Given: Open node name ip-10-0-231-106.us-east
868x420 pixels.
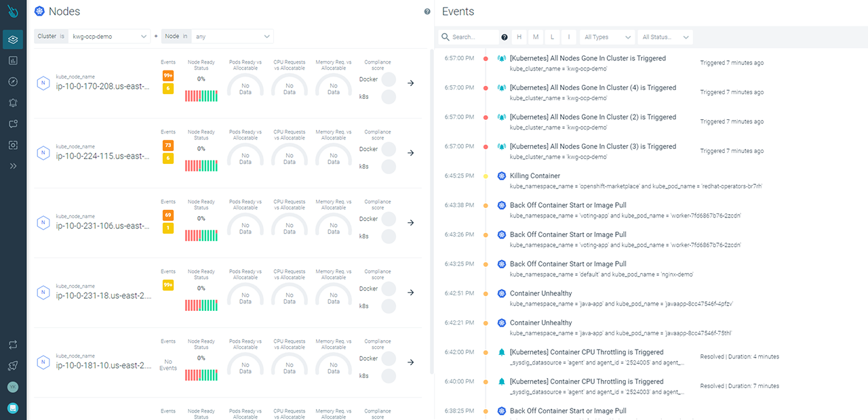Looking at the screenshot, I should pos(103,226).
